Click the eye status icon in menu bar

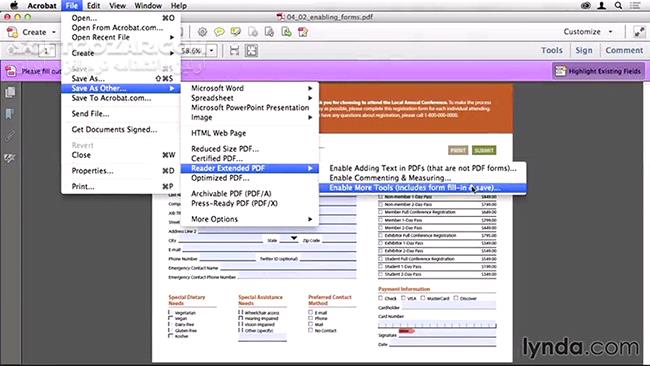(585, 5)
